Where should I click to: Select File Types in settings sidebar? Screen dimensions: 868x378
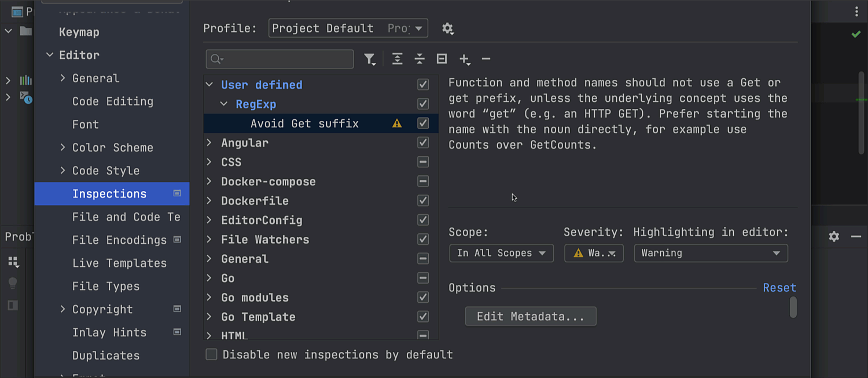point(106,287)
